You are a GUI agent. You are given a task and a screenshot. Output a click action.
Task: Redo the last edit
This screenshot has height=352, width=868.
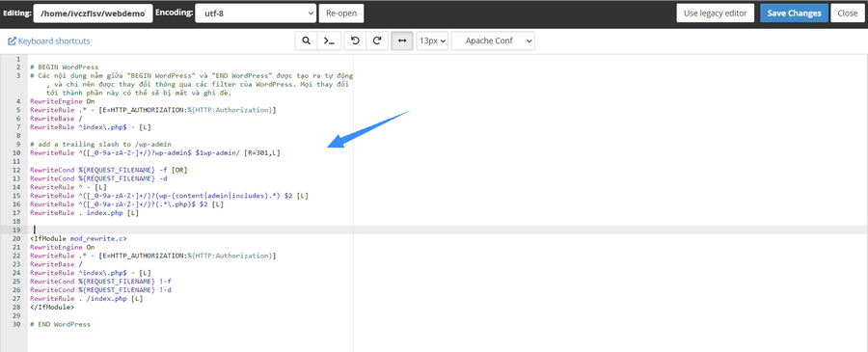[377, 41]
